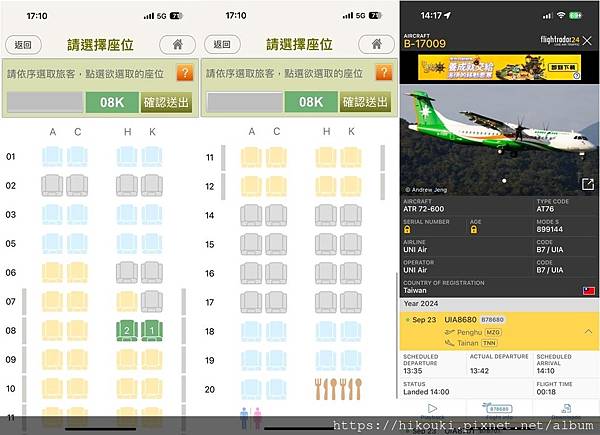
Task: Click the status Landed 14:00 text
Action: 426,392
